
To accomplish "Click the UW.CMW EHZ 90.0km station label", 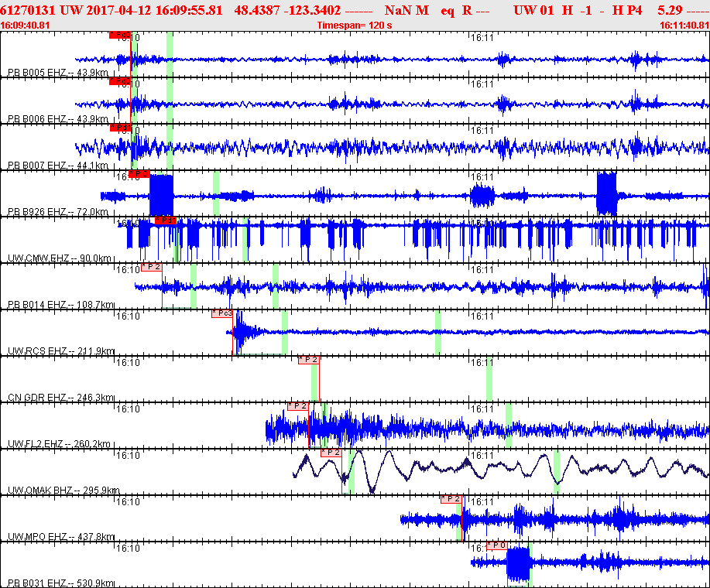I will pos(60,258).
